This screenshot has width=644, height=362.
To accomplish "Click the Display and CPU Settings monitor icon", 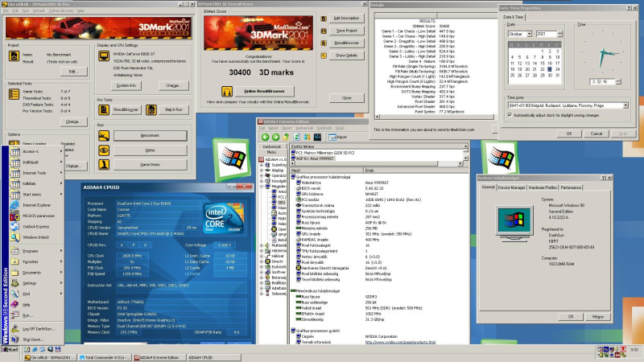I will (x=104, y=56).
